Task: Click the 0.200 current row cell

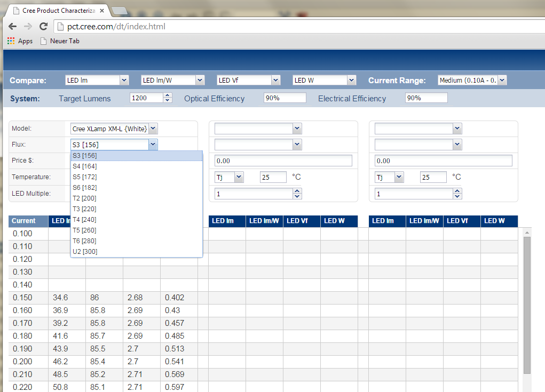Action: pyautogui.click(x=28, y=362)
